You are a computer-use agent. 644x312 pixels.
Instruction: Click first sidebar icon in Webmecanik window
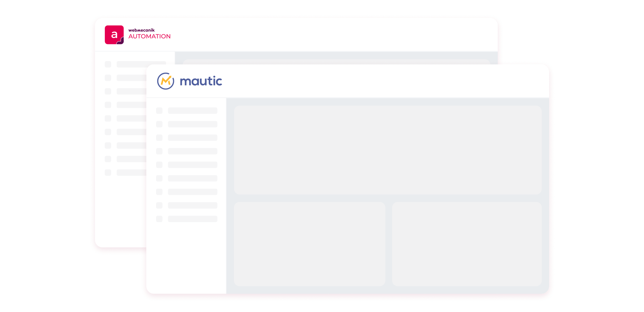coord(108,64)
